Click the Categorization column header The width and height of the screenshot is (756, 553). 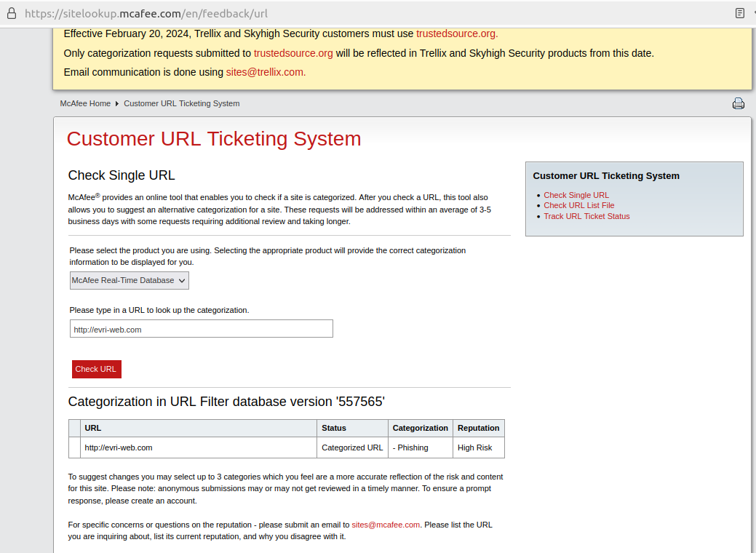[x=421, y=428]
